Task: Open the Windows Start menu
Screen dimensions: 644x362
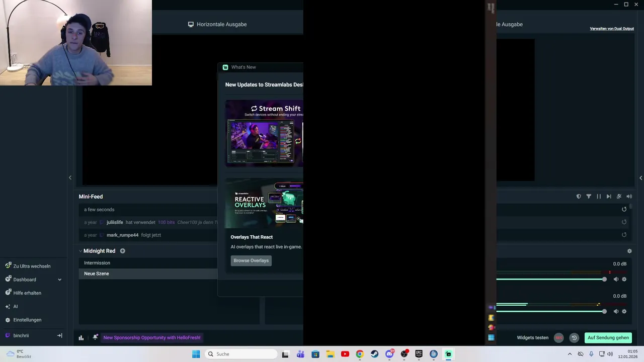Action: click(x=196, y=354)
